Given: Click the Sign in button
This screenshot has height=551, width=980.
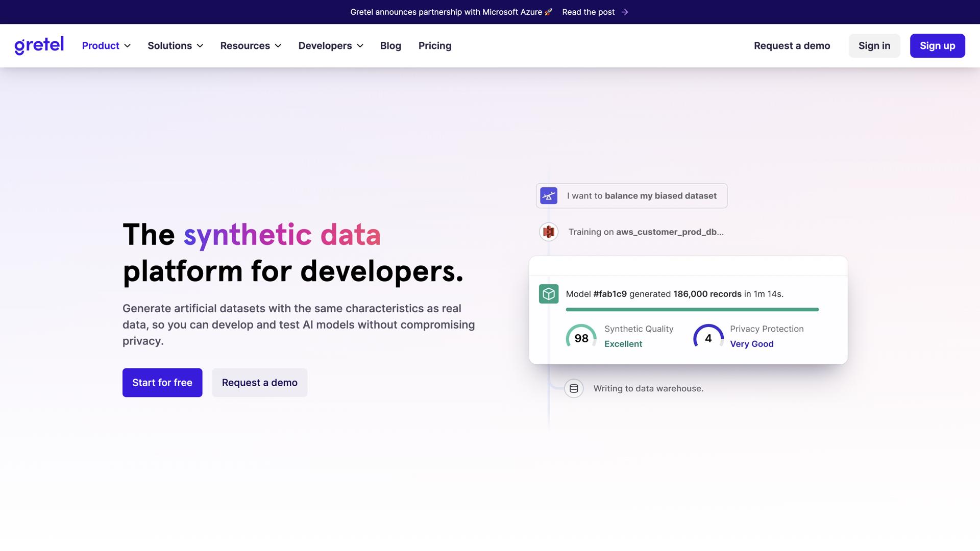Looking at the screenshot, I should pos(874,46).
